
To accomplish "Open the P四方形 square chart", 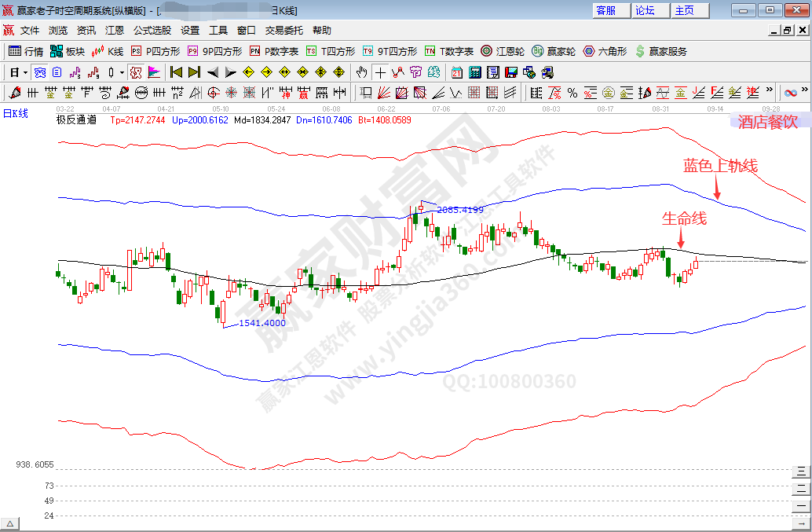I will pos(155,51).
